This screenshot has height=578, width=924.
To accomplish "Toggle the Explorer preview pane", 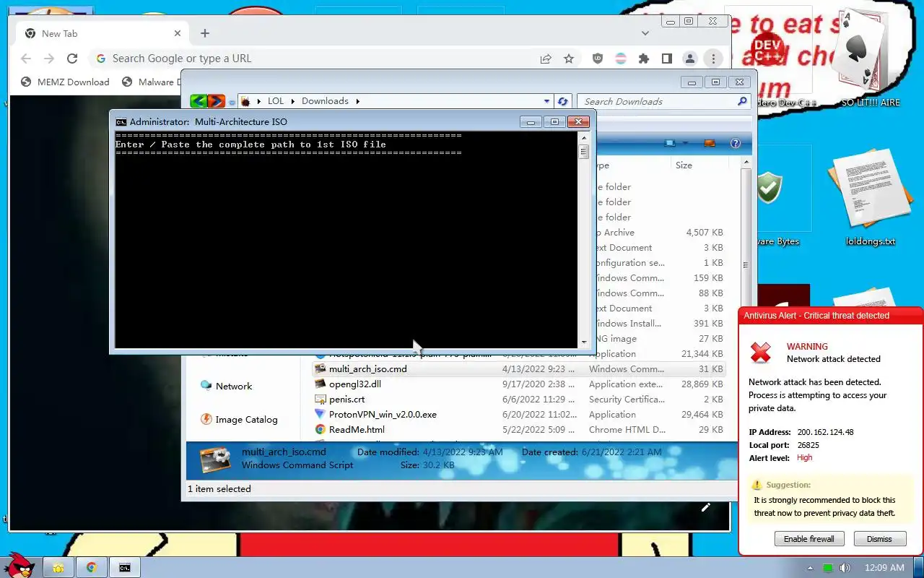I will (709, 143).
